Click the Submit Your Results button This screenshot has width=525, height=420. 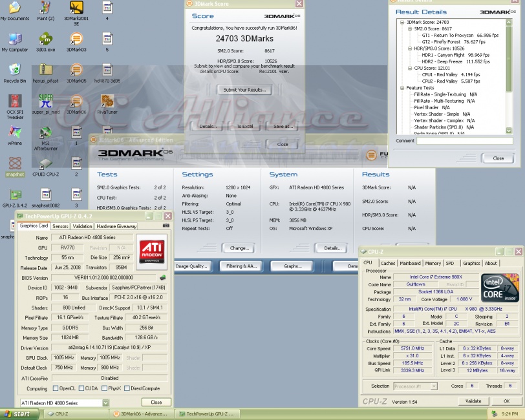[x=245, y=90]
